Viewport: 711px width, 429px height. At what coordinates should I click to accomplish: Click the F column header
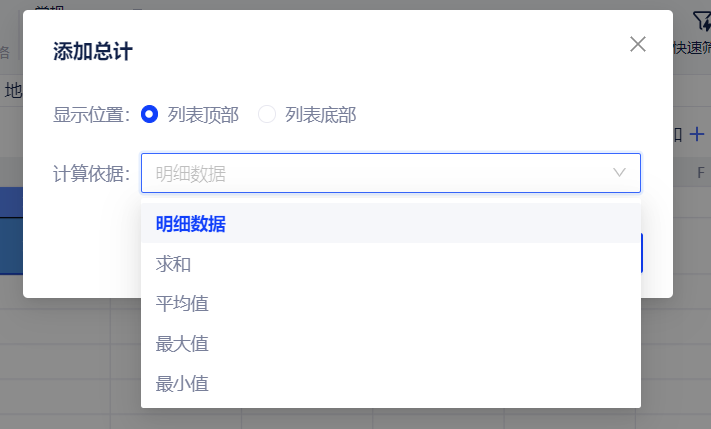click(700, 172)
